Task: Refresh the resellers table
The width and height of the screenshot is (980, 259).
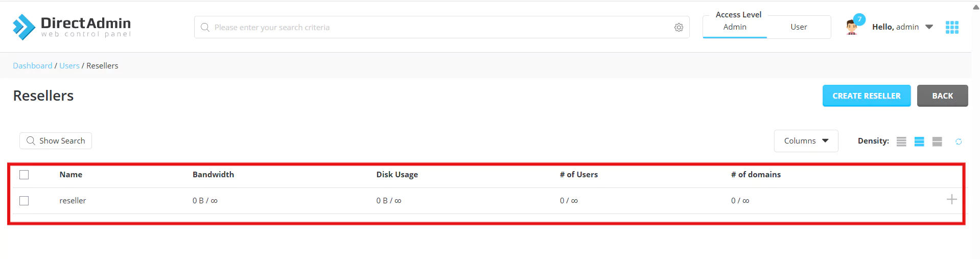Action: (959, 142)
